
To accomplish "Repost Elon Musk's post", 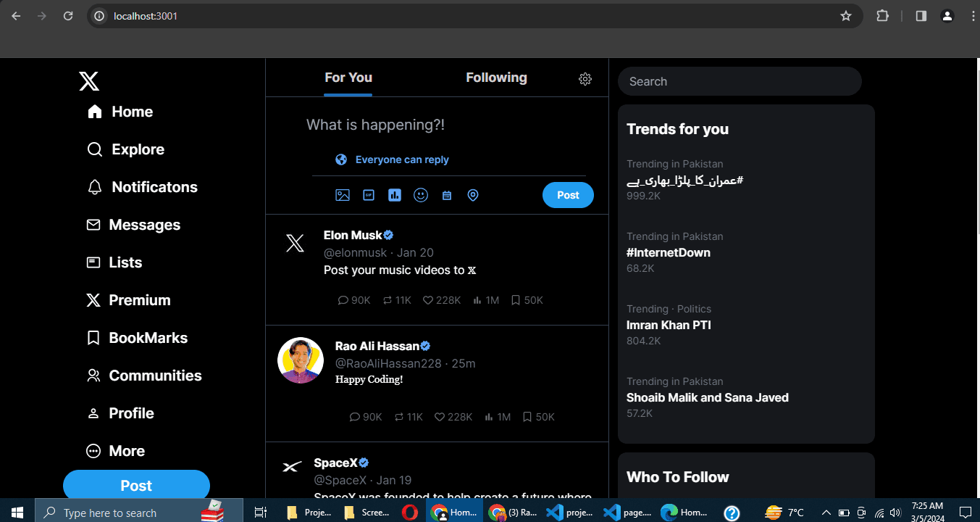I will point(388,300).
